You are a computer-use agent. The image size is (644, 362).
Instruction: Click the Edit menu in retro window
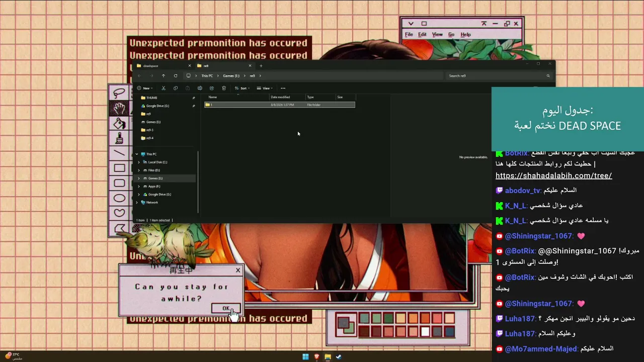422,35
